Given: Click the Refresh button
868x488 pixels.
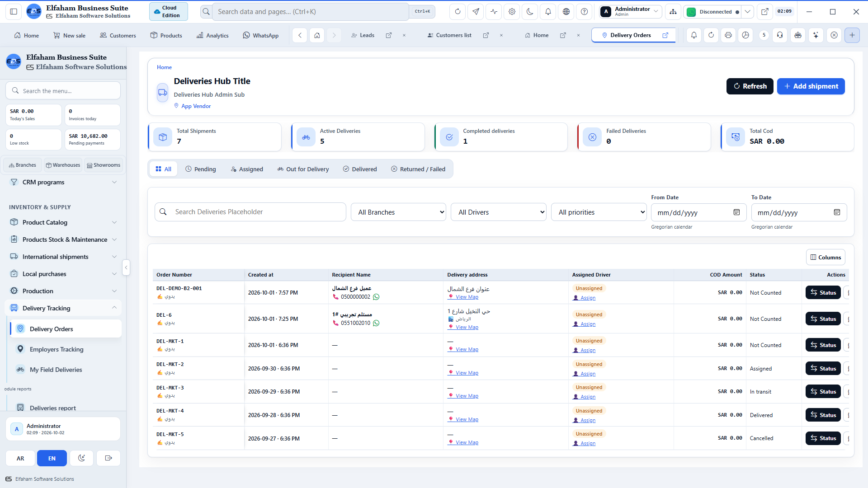Looking at the screenshot, I should tap(750, 86).
